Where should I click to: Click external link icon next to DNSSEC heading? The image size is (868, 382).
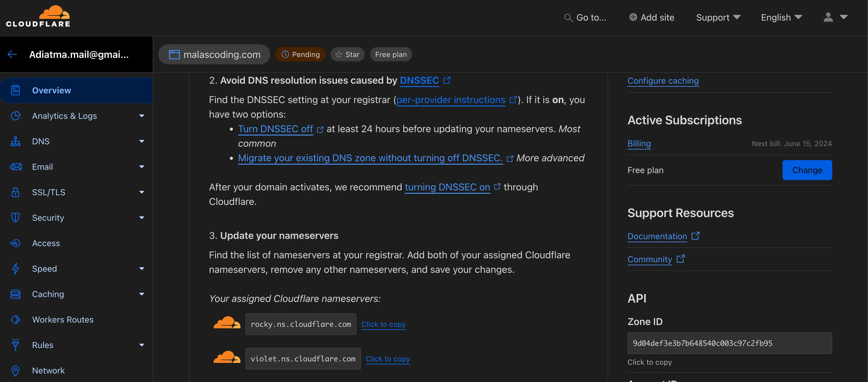click(x=447, y=80)
